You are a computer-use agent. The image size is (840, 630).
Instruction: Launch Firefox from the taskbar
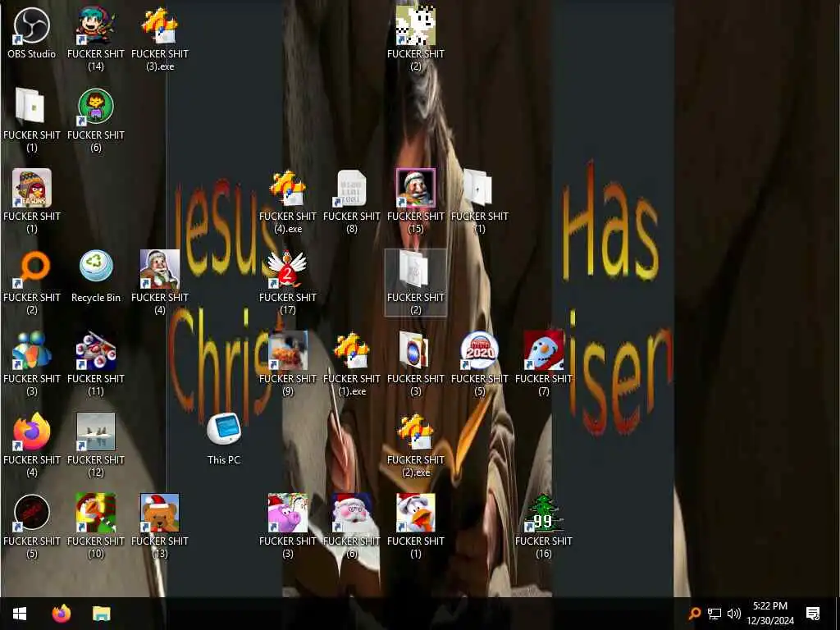pos(61,614)
